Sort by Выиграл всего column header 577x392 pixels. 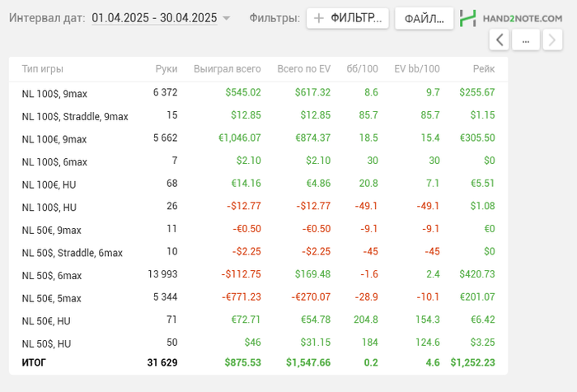click(227, 70)
